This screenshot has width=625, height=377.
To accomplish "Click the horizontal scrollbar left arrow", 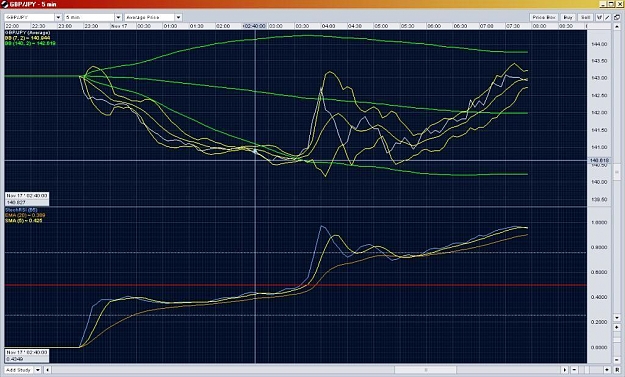I will 47,370.
